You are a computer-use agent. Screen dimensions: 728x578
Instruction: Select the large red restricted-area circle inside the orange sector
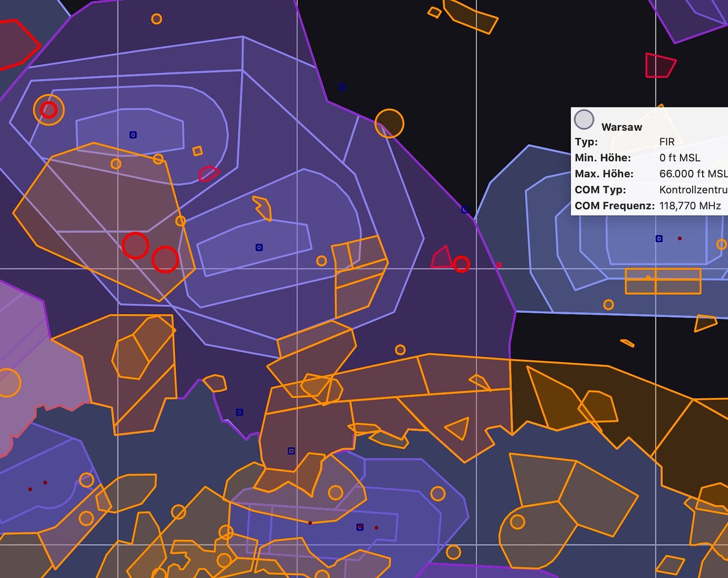(136, 245)
